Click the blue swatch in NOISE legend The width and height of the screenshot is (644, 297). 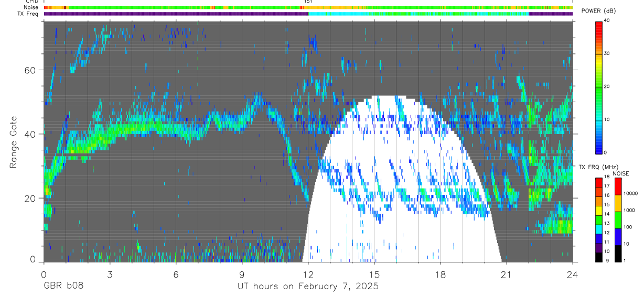click(618, 236)
